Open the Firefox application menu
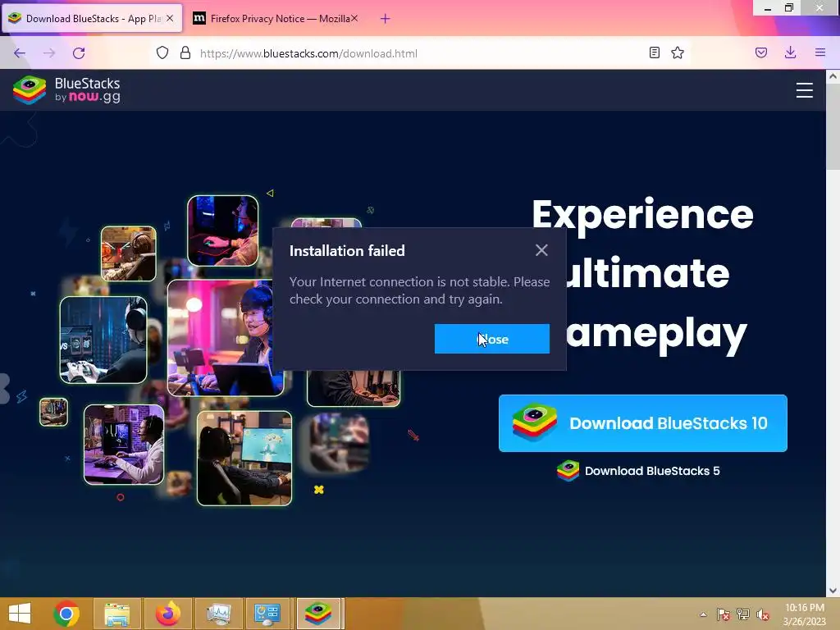 820,52
